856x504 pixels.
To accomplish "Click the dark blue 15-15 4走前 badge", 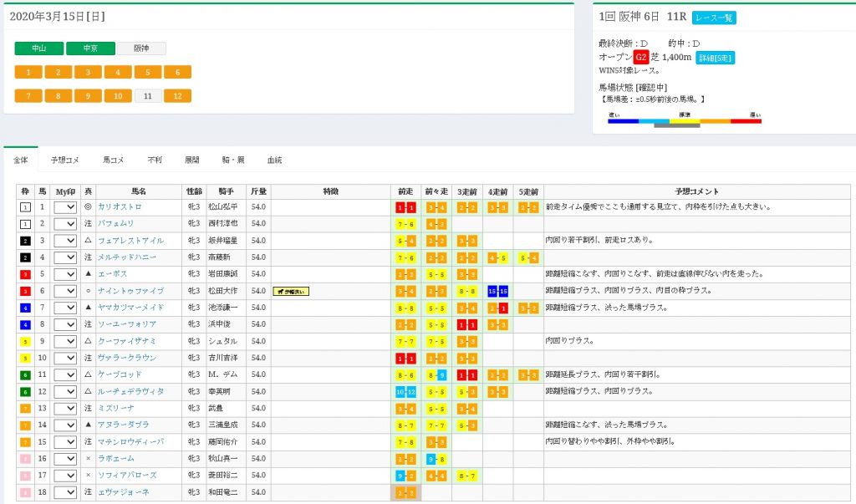I will point(497,291).
